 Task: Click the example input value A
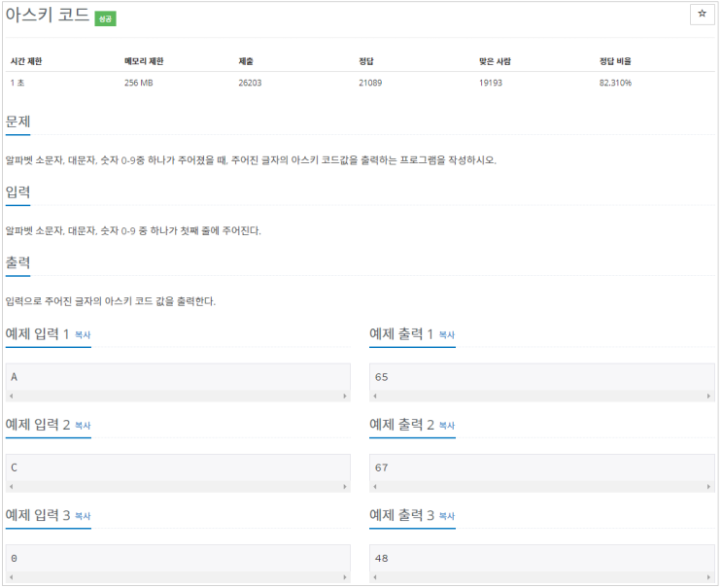[x=14, y=377]
